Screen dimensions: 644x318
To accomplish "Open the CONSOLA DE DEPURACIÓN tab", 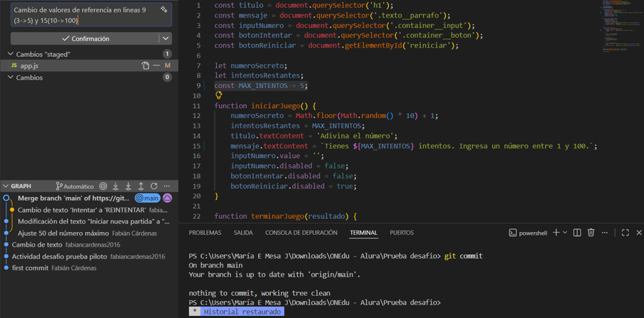I will click(x=301, y=233).
